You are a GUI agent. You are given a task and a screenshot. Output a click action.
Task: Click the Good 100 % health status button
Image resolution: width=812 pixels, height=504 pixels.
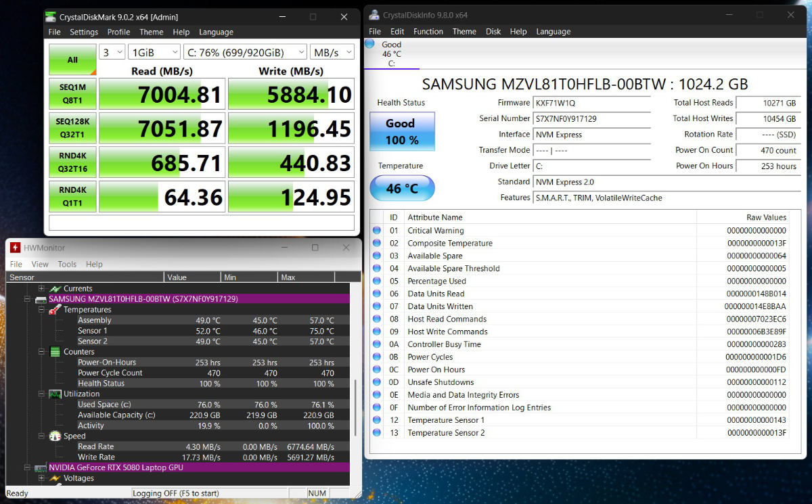[x=402, y=131]
